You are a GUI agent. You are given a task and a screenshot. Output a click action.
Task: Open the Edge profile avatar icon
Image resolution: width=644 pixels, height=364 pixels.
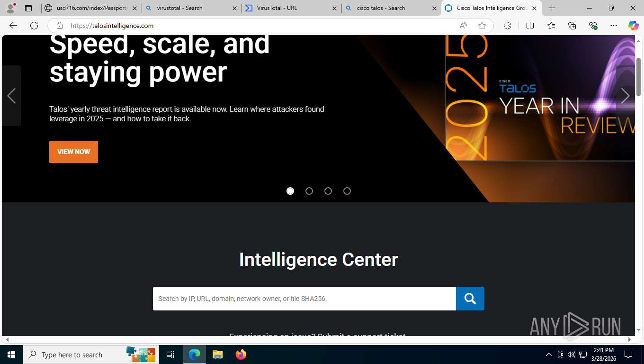pos(10,8)
